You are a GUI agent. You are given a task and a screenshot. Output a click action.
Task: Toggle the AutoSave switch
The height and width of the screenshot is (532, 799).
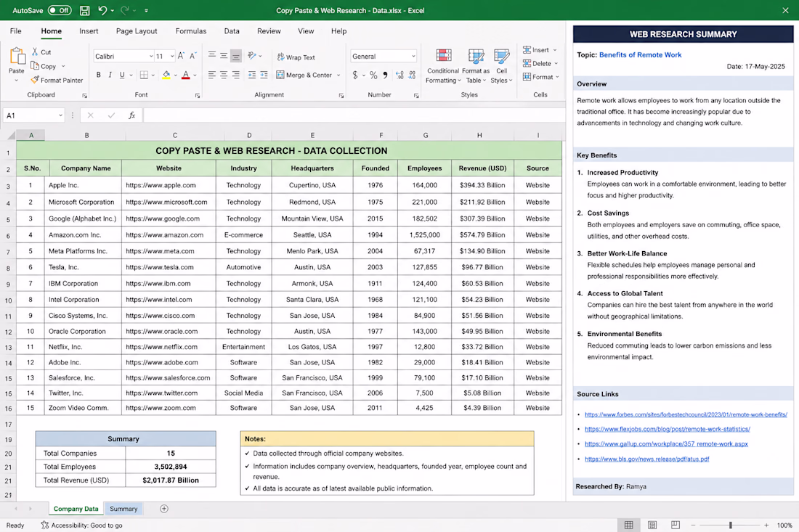[x=60, y=10]
